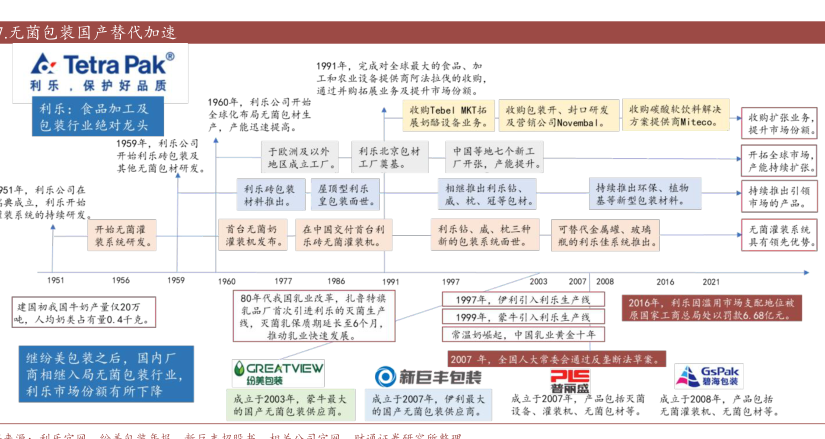Select the 1960 year label on timeline
Screen dimensions: 825x439
(227, 282)
